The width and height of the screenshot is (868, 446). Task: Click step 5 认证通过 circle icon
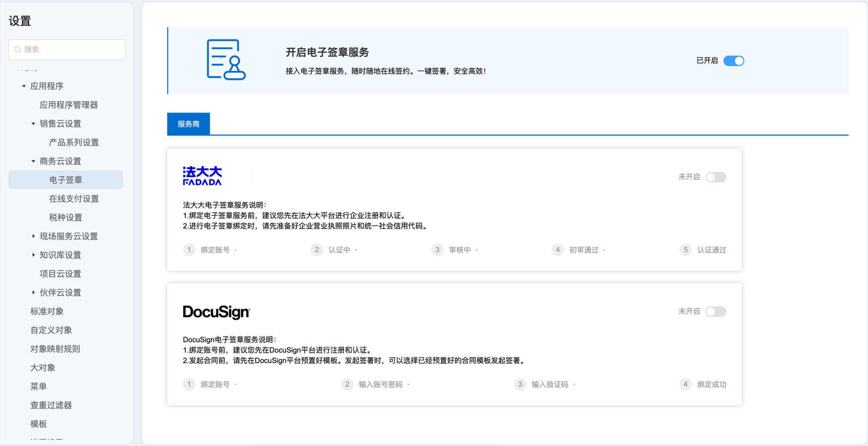685,250
